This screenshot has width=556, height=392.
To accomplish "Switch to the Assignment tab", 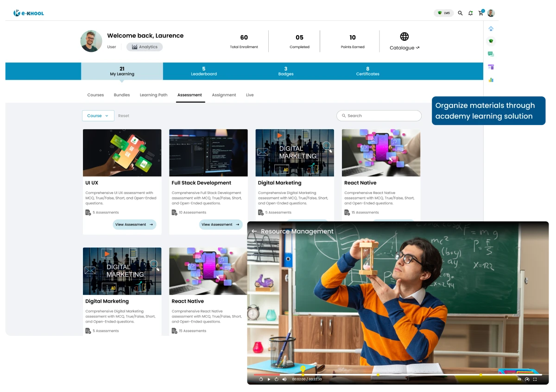I will (x=224, y=95).
